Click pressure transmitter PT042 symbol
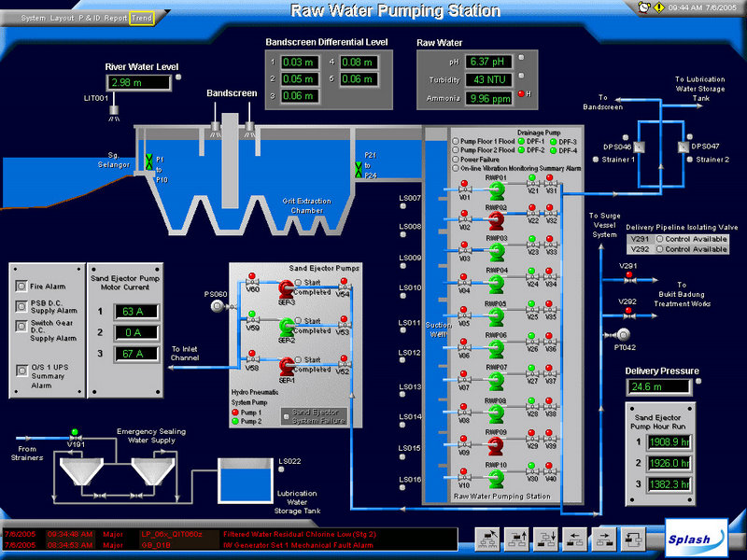 click(x=622, y=335)
